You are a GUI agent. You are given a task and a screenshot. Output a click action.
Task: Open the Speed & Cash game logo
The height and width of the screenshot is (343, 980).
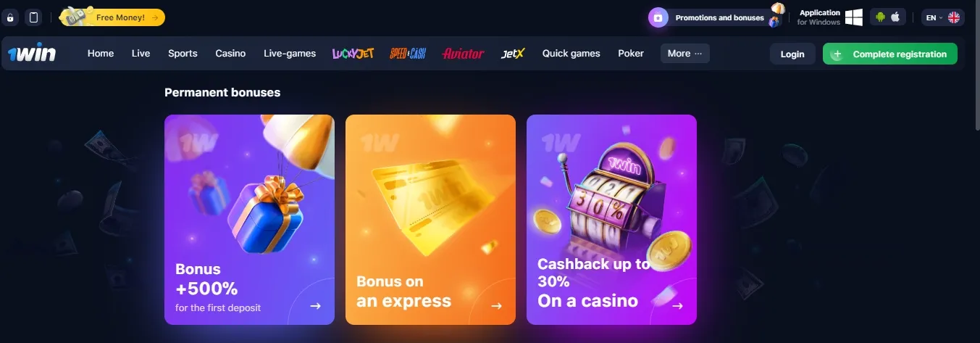408,54
